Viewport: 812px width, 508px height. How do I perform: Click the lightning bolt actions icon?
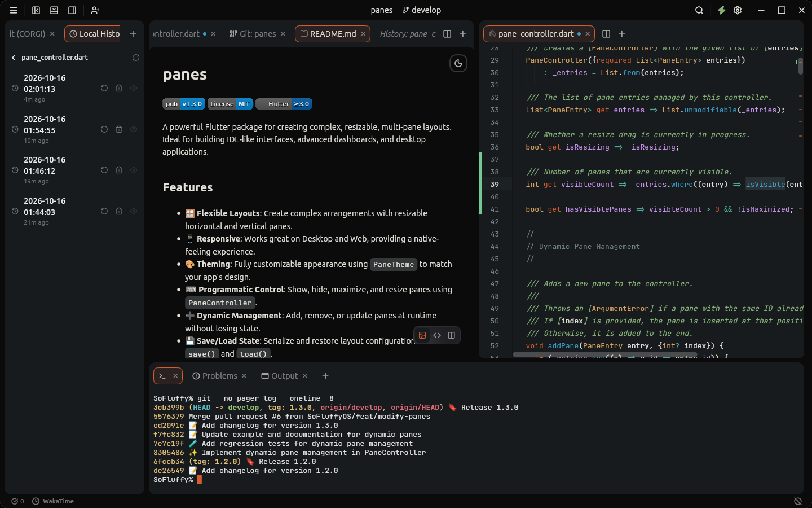[x=721, y=10]
